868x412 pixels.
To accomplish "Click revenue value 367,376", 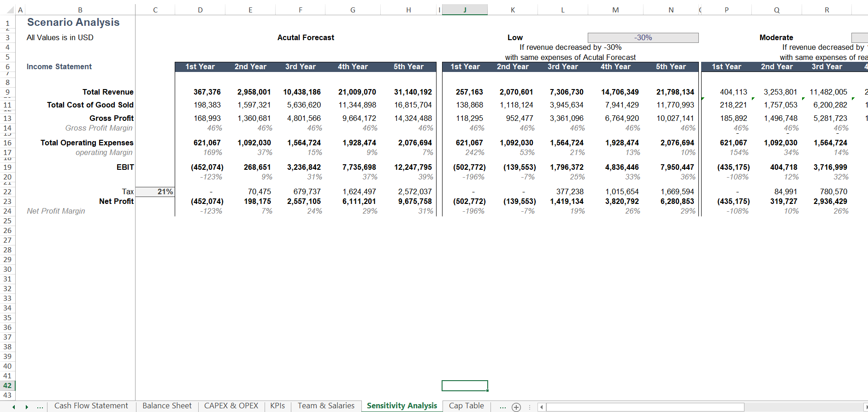I will click(x=207, y=92).
